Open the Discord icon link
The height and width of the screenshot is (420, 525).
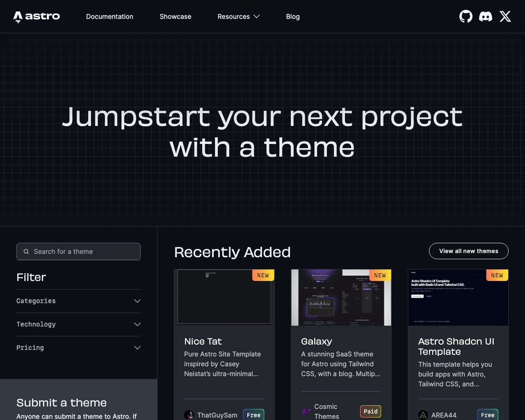pos(486,16)
